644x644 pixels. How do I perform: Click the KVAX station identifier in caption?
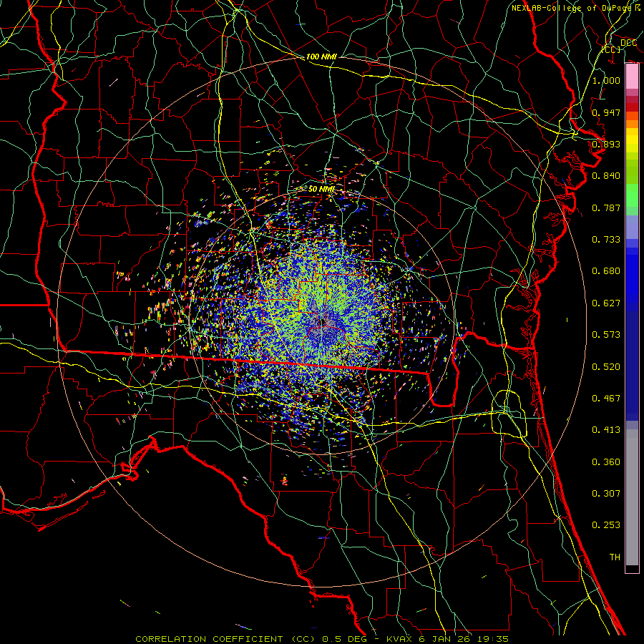tap(401, 639)
